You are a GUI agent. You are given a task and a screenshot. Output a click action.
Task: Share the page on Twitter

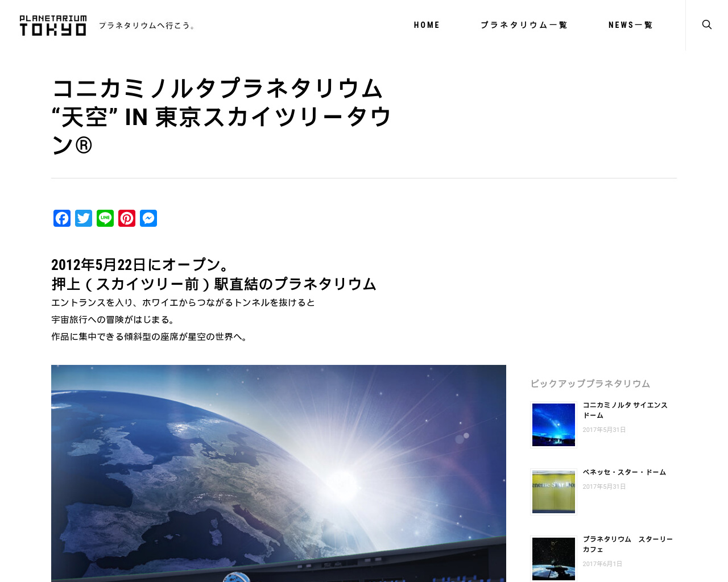[84, 218]
